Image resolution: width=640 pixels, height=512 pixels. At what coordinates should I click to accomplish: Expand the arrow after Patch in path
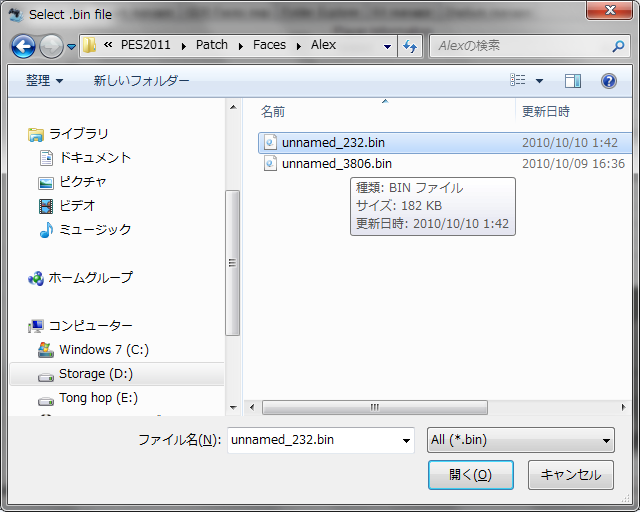coord(241,46)
